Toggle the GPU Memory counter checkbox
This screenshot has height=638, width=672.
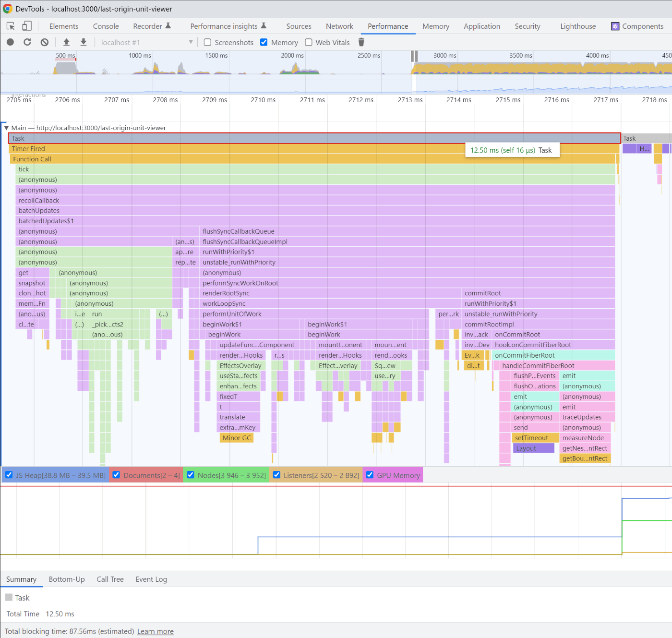point(370,475)
